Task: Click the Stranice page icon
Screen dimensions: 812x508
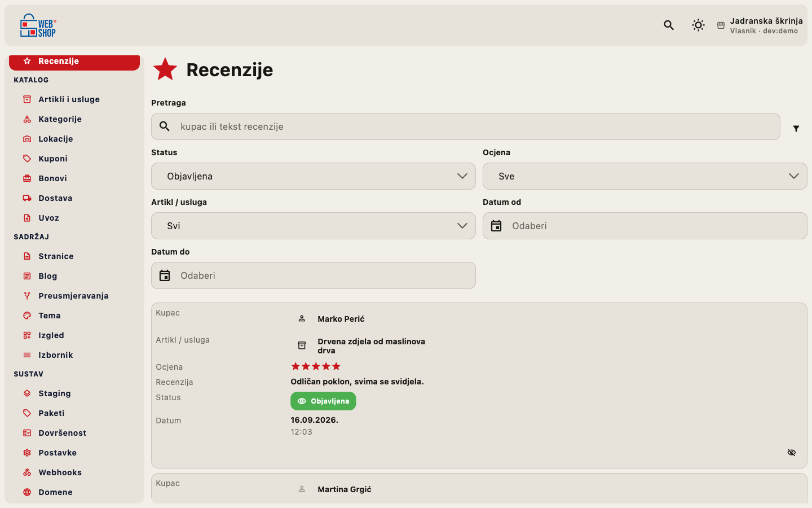Action: 27,256
